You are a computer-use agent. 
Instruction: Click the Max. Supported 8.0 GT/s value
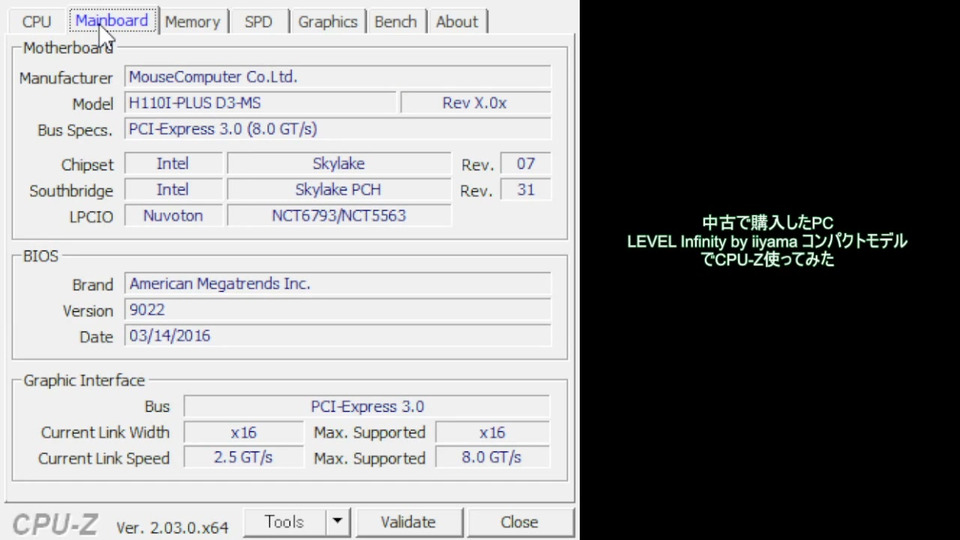pyautogui.click(x=492, y=458)
